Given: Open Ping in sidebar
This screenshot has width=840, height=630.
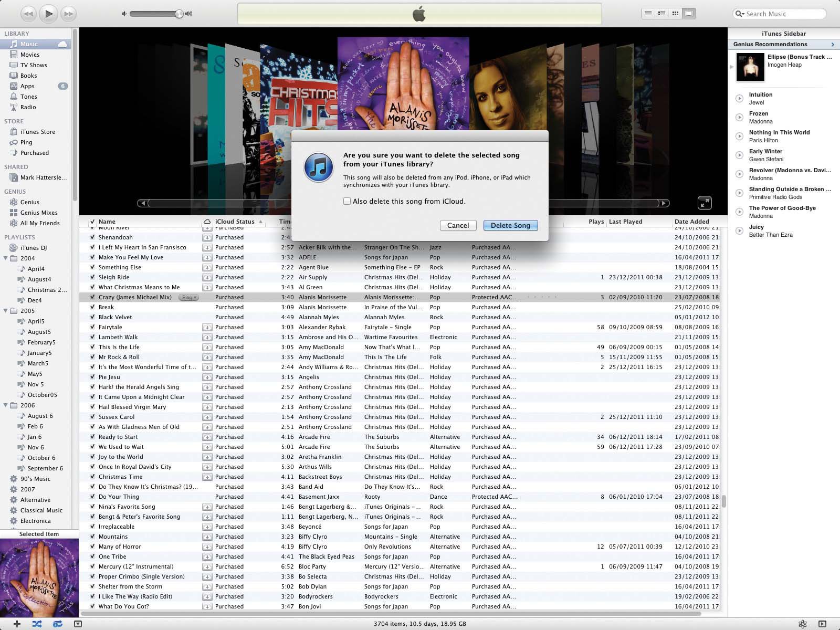Looking at the screenshot, I should coord(26,142).
